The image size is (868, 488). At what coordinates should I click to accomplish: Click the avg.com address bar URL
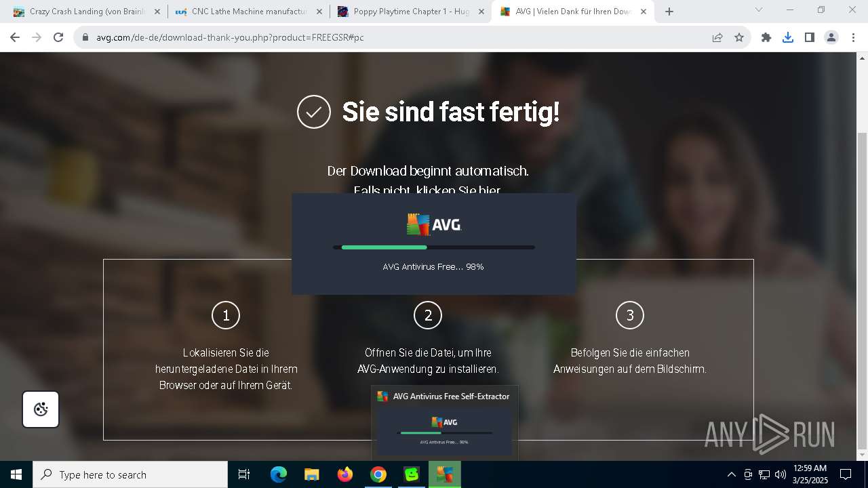click(230, 37)
